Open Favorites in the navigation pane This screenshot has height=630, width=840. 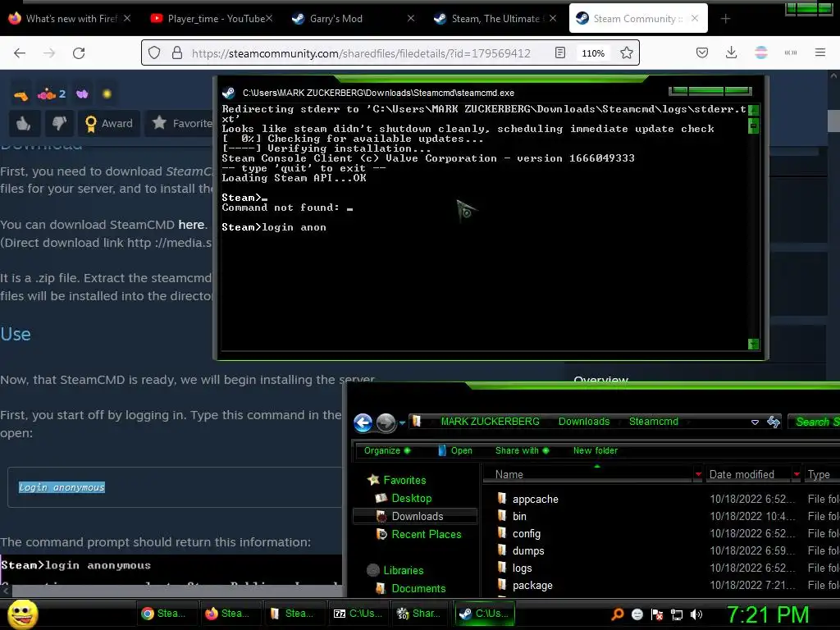(404, 480)
